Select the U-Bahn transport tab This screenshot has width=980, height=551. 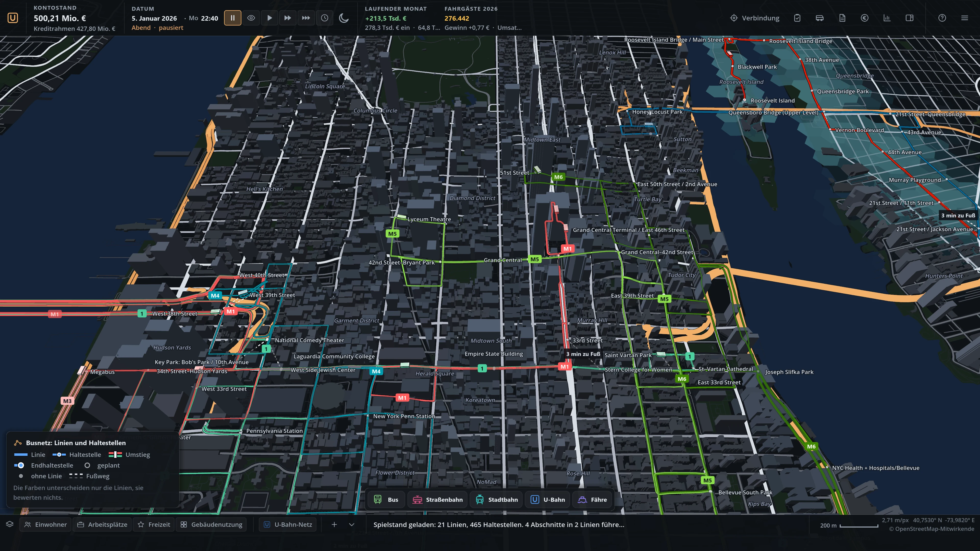548,500
